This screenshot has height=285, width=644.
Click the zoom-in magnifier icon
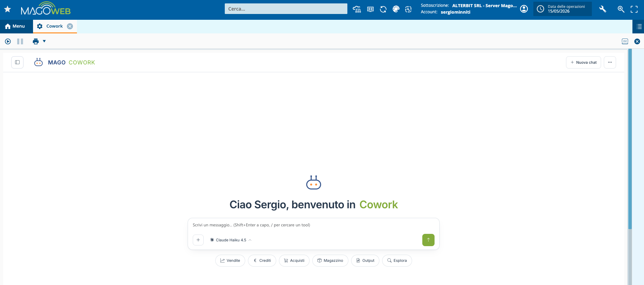pos(621,9)
